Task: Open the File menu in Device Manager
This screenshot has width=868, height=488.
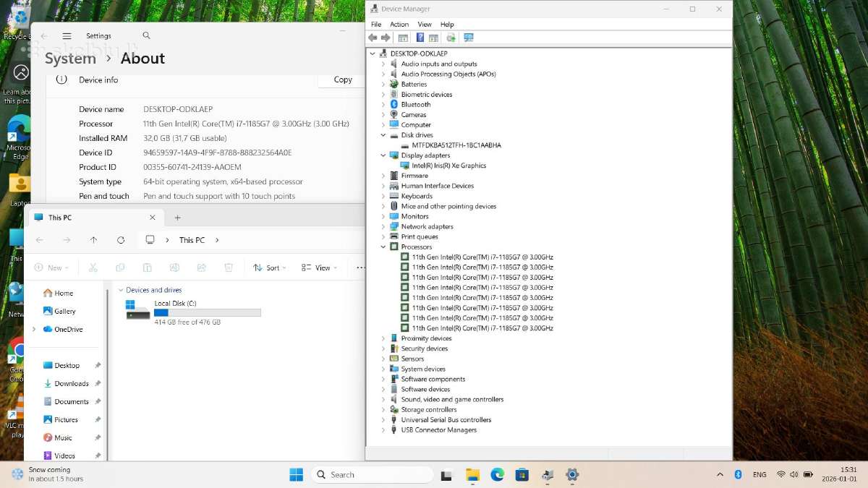Action: [376, 24]
